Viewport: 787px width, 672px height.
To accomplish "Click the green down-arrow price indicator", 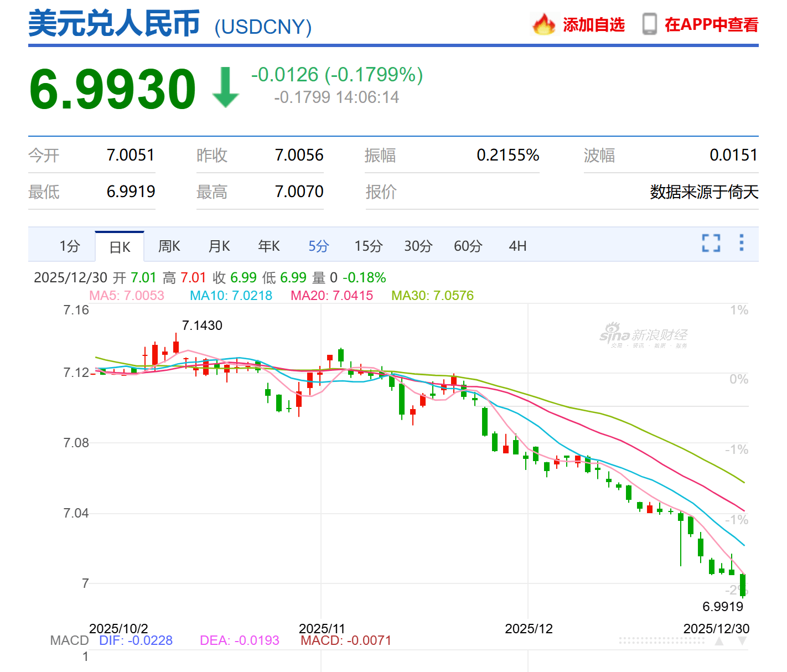I will click(225, 87).
